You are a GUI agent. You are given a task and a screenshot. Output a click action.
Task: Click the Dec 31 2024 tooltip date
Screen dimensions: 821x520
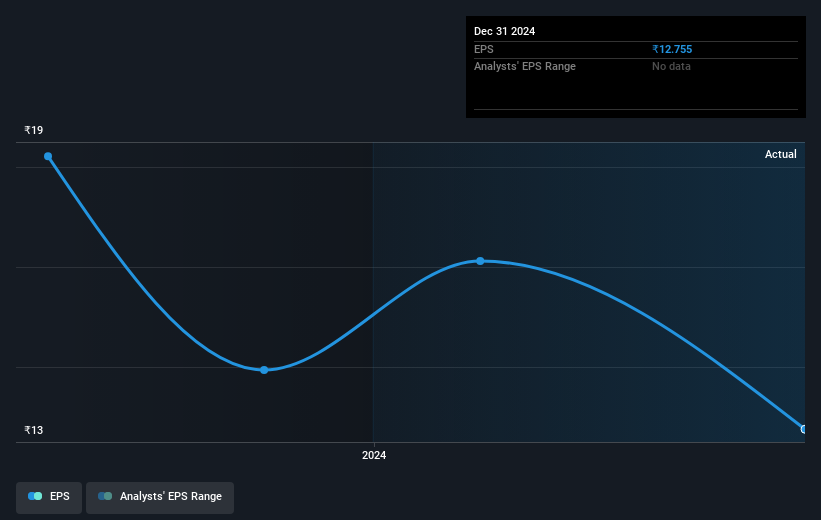click(x=504, y=31)
